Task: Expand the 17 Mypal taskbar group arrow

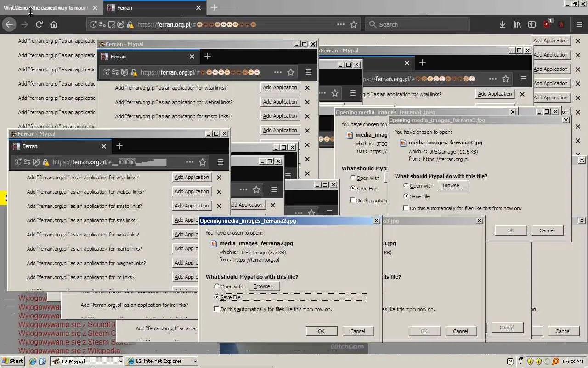Action: point(121,362)
